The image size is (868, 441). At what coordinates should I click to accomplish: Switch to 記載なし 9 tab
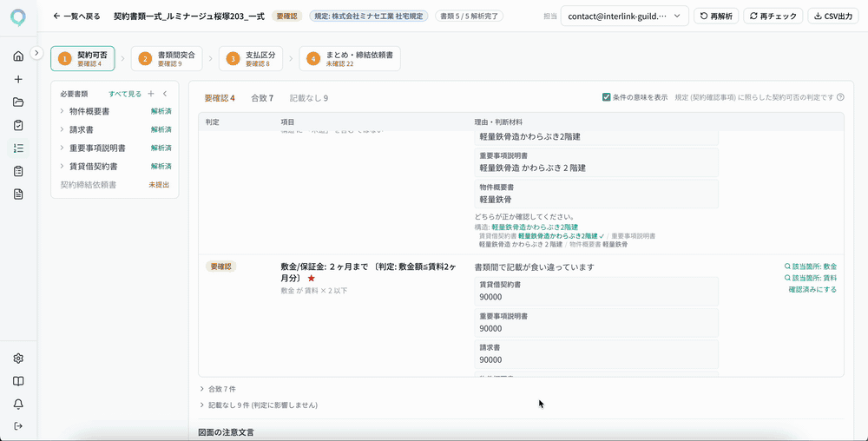(309, 98)
